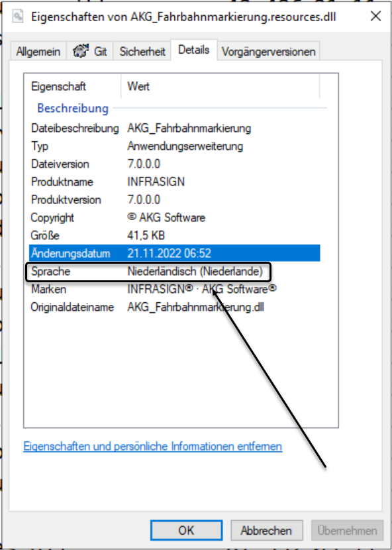Image resolution: width=392 pixels, height=550 pixels.
Task: Click the Git icon on the Git tab
Action: point(81,51)
